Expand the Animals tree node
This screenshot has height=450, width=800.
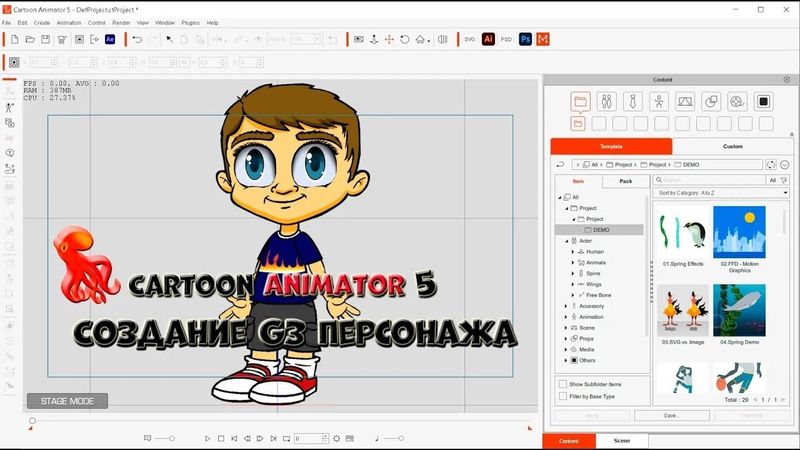tap(572, 262)
